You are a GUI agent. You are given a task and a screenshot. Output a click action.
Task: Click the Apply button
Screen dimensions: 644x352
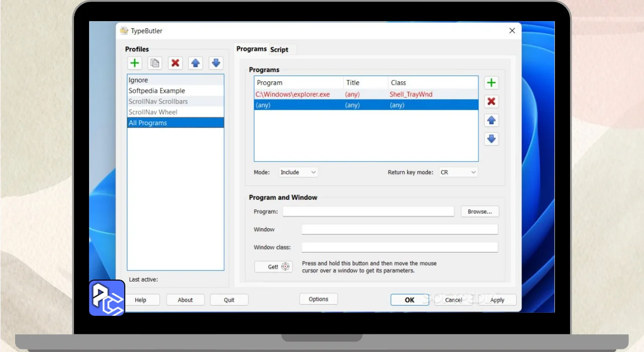[497, 300]
